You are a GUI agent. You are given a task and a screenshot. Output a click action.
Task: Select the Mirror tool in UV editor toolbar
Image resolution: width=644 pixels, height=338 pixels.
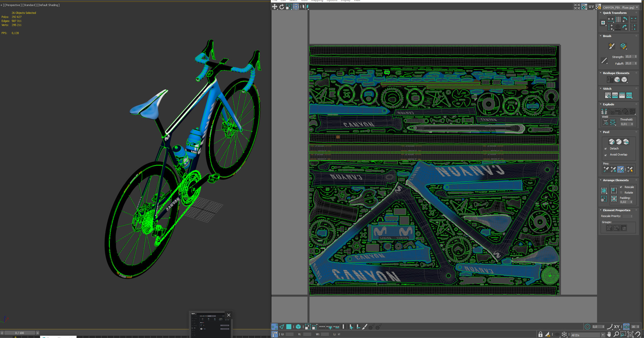point(305,7)
